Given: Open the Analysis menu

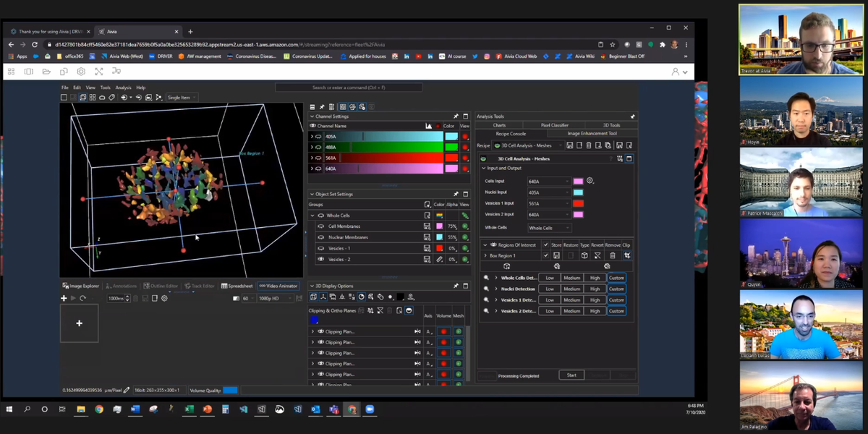Looking at the screenshot, I should 123,88.
